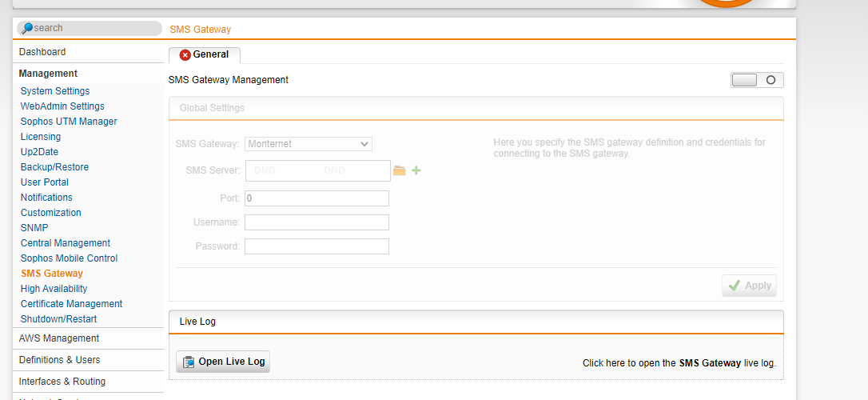Open Customization page
The height and width of the screenshot is (400, 868).
coord(51,213)
